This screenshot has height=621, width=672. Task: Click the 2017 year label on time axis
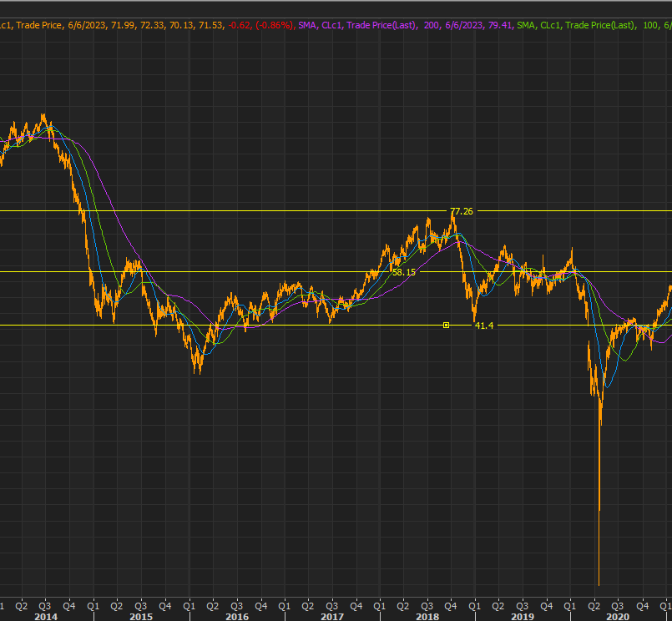coord(332,617)
